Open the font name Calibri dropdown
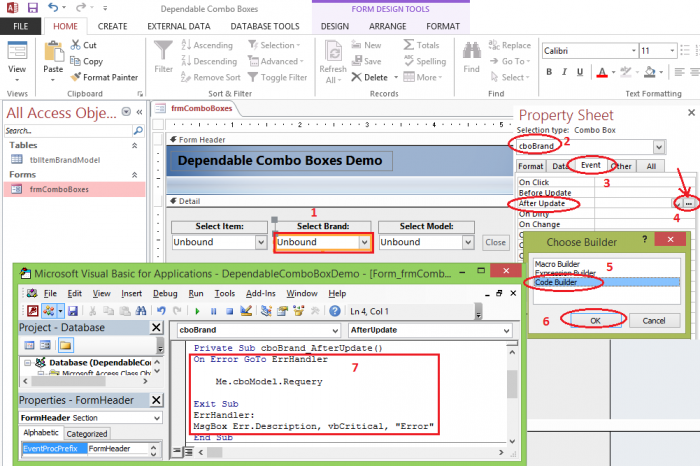700x466 pixels. pyautogui.click(x=633, y=51)
